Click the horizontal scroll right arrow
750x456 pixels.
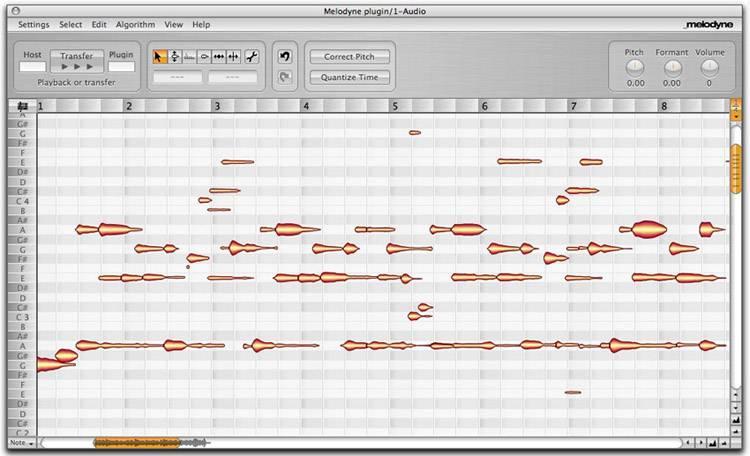tap(700, 444)
